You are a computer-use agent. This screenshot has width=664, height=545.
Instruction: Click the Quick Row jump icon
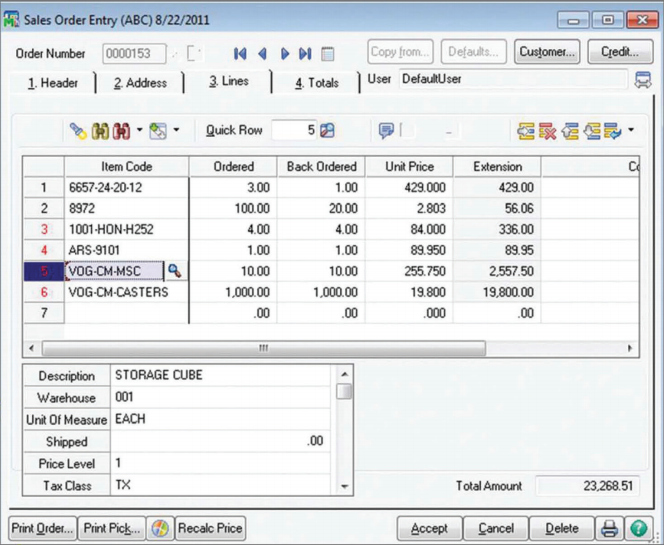pos(327,130)
